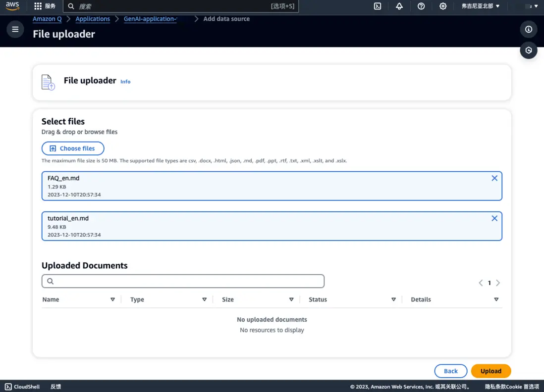The image size is (544, 392).
Task: Go to previous page of uploaded documents
Action: pos(481,283)
